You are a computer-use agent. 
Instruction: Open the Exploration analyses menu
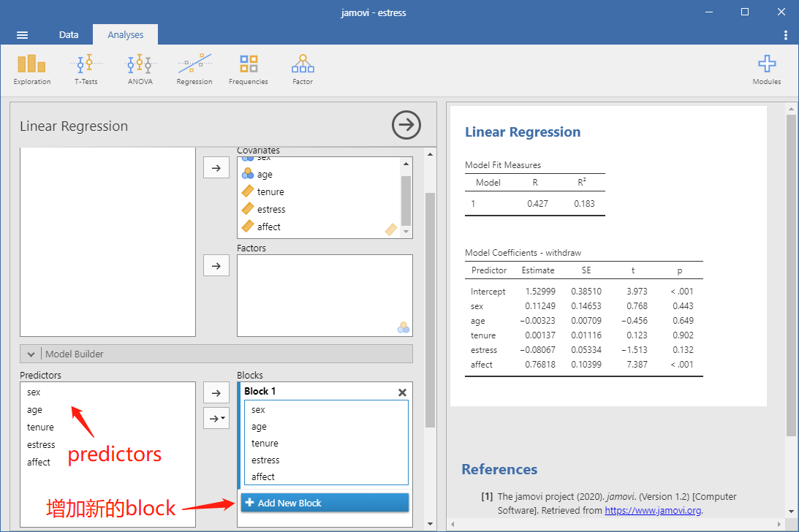(x=31, y=70)
